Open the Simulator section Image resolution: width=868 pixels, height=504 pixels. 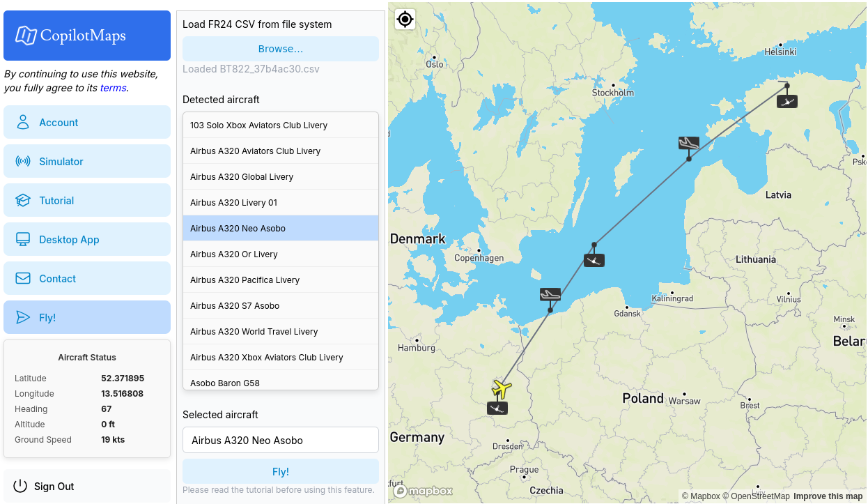point(87,161)
